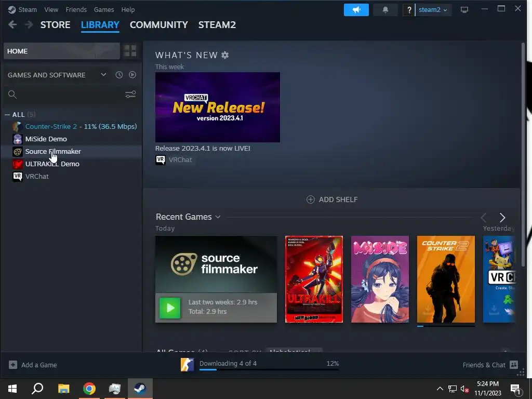Open Windows taskbar search
This screenshot has height=399, width=532.
coord(37,389)
